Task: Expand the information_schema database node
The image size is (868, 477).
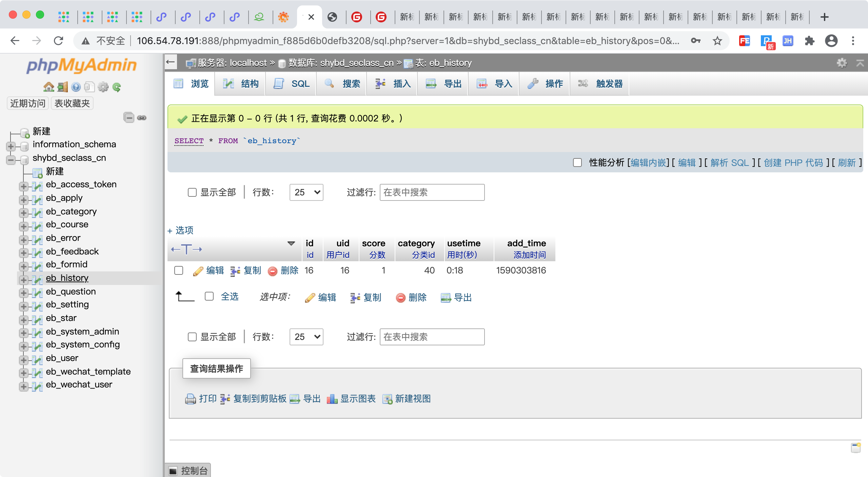Action: 11,146
